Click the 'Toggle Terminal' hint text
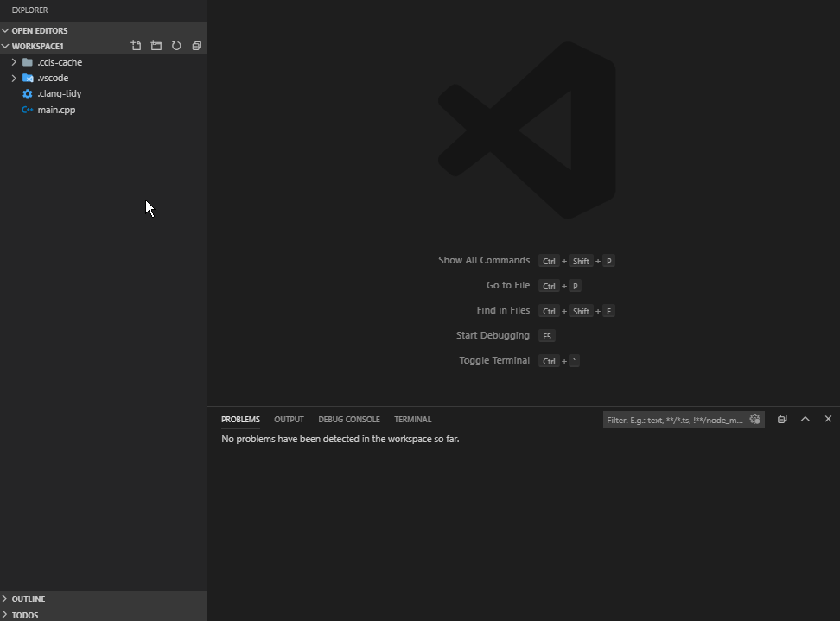The height and width of the screenshot is (621, 840). click(494, 360)
